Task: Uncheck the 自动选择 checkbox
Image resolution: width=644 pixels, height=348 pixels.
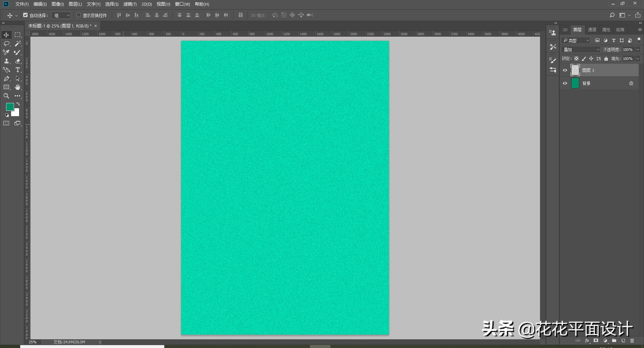Action: (x=25, y=15)
